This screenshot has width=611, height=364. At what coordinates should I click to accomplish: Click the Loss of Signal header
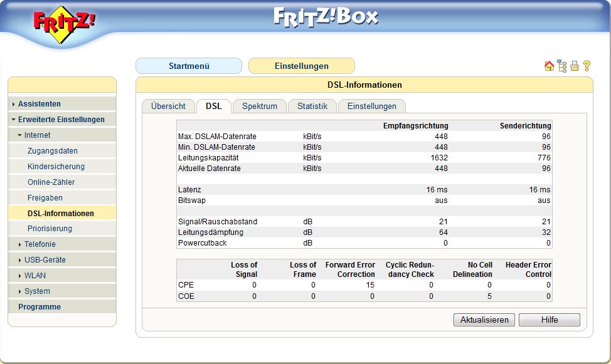pos(244,269)
